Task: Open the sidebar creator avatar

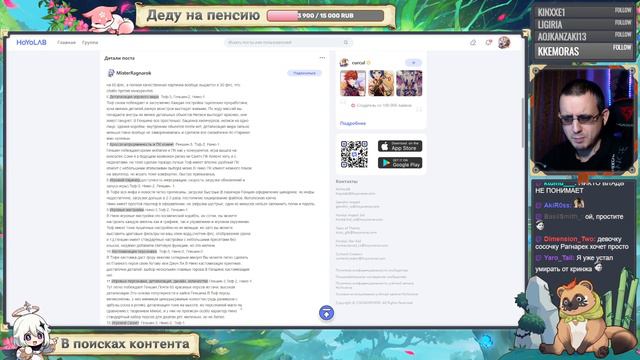Action: click(344, 63)
